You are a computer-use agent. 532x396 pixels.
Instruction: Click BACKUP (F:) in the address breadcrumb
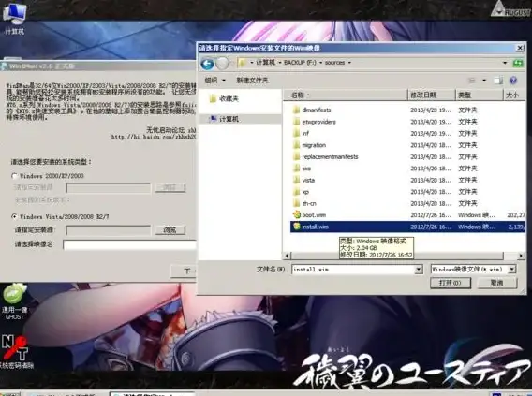(300, 63)
